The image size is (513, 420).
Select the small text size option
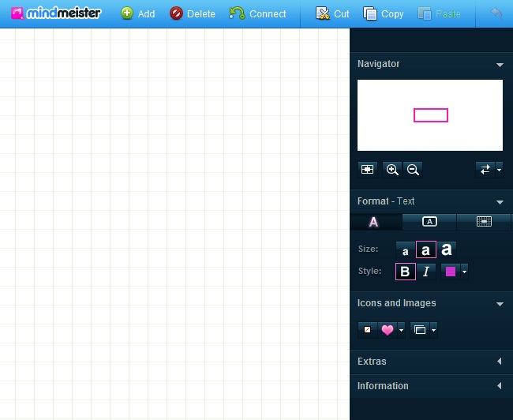(405, 250)
